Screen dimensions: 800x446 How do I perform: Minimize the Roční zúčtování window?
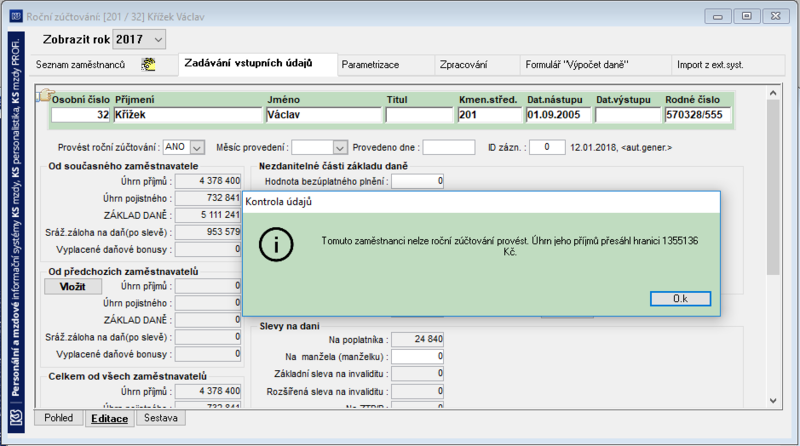tap(718, 16)
